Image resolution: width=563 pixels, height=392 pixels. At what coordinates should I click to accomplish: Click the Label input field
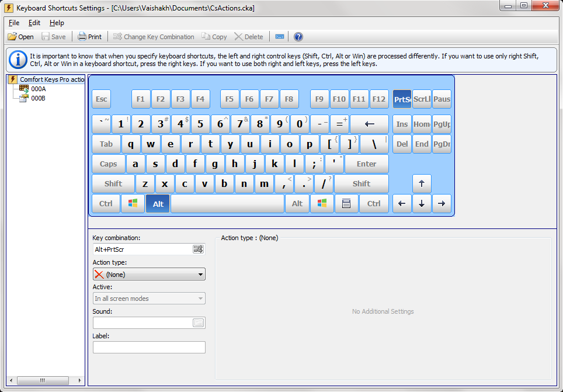[149, 347]
